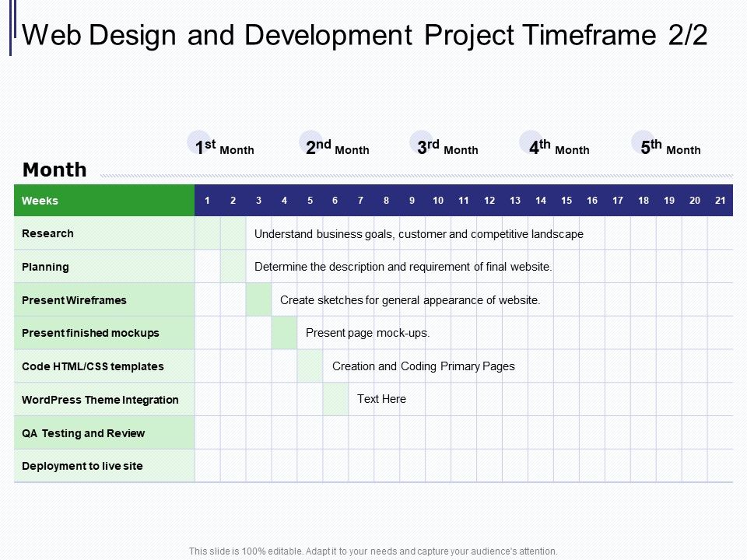Click the week number 21 header cell
This screenshot has height=560, width=747.
point(720,200)
